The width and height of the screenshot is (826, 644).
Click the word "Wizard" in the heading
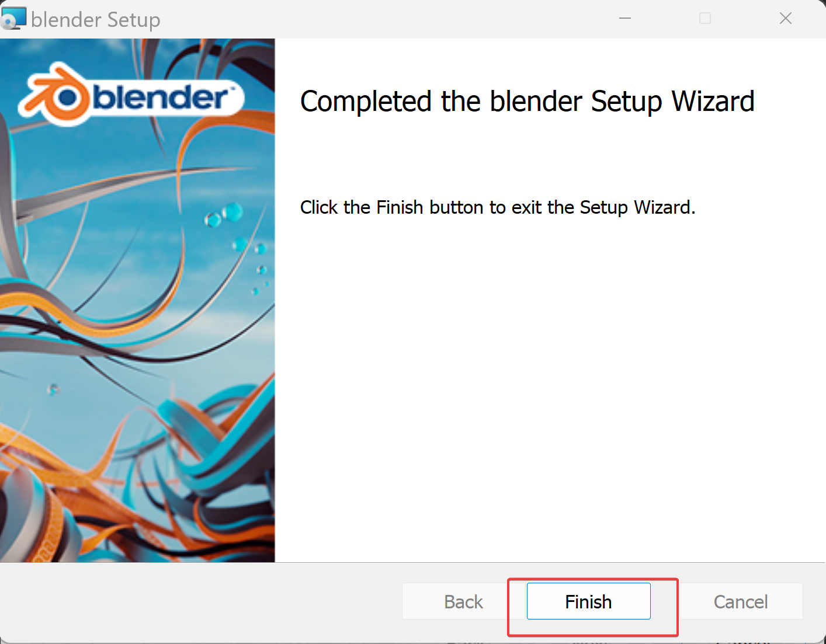[x=713, y=102]
